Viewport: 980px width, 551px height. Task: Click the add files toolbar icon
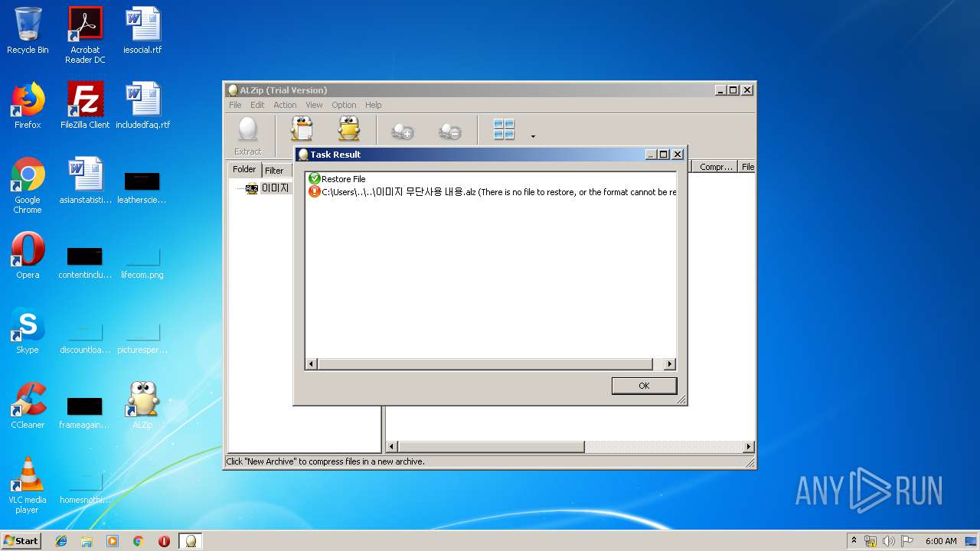(403, 132)
